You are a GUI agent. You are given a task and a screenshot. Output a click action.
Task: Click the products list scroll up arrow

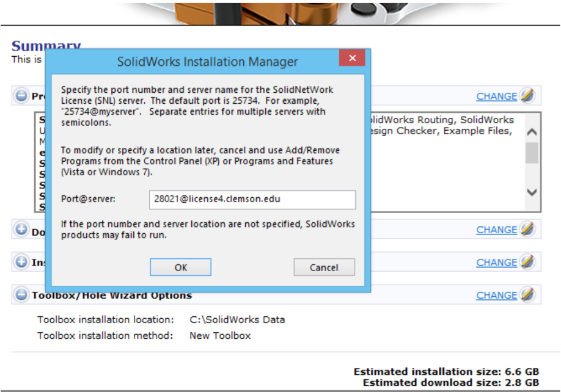[532, 132]
